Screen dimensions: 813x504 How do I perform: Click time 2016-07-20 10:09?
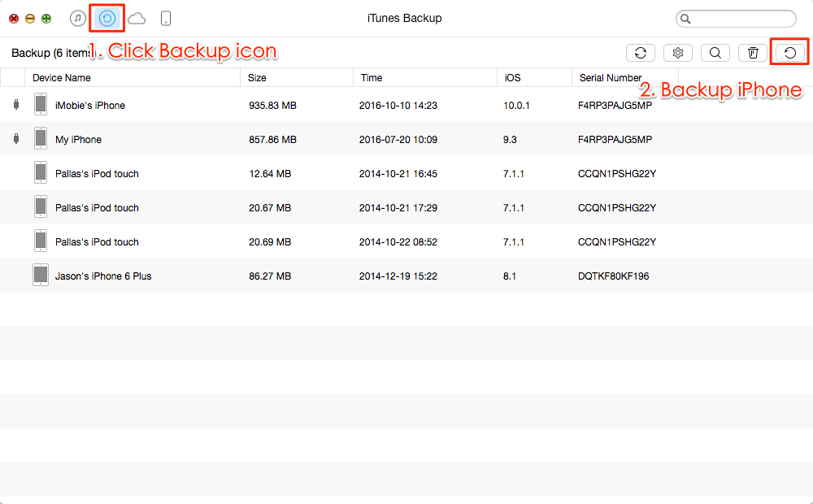coord(398,140)
